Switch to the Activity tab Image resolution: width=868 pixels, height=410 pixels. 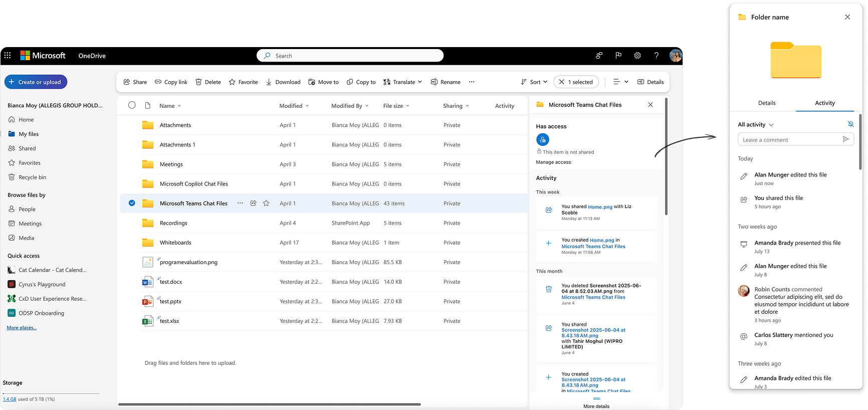click(825, 103)
